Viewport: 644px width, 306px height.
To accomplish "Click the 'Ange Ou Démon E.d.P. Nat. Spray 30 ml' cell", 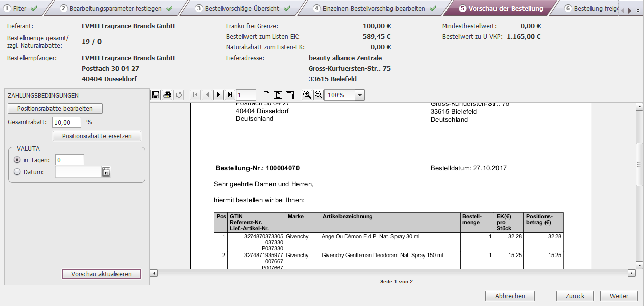I will tap(390, 242).
